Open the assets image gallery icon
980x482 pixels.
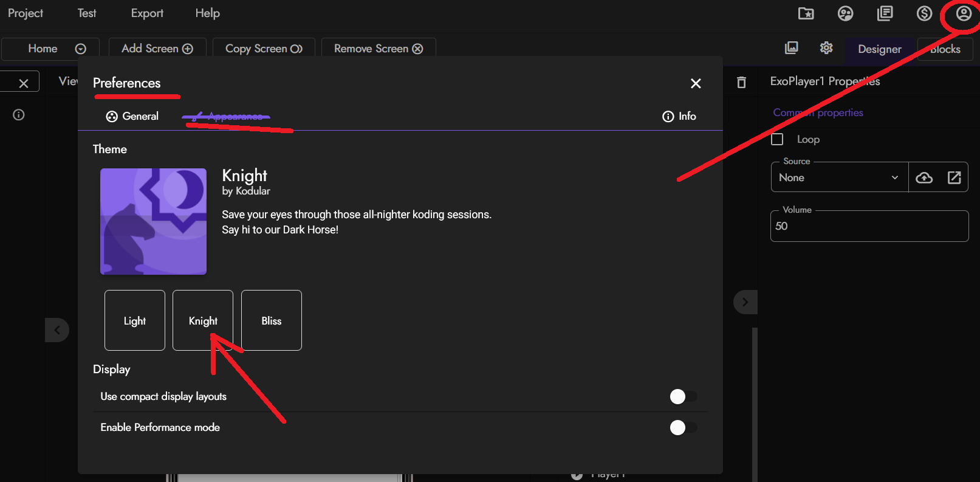(x=791, y=48)
